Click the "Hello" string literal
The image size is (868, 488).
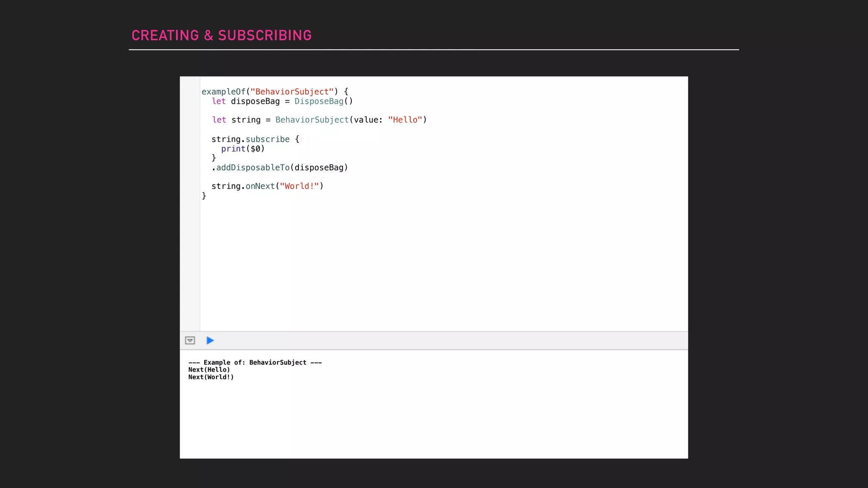pyautogui.click(x=405, y=120)
